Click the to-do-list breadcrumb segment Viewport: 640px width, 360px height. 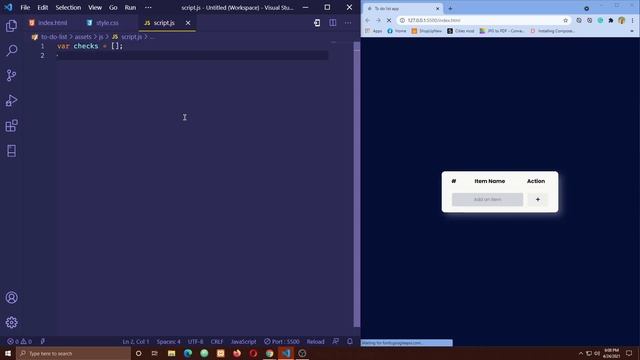coord(53,37)
